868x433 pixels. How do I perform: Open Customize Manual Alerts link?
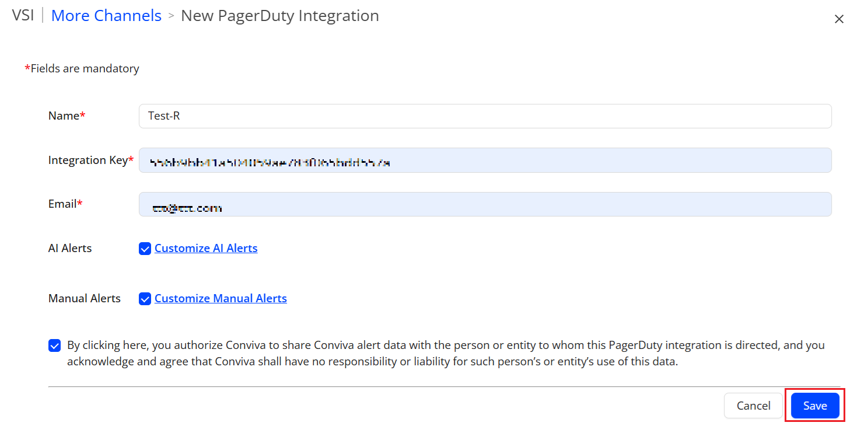tap(220, 299)
